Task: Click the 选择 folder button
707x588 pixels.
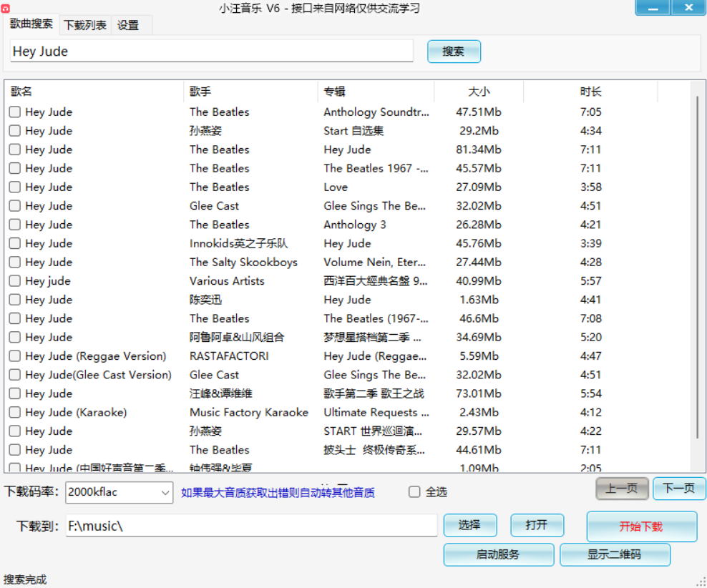Action: tap(470, 525)
